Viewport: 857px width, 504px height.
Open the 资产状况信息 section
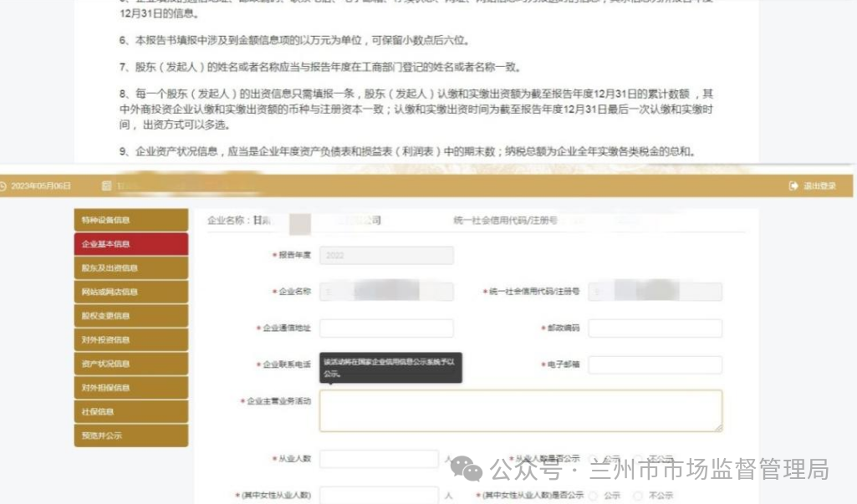130,364
